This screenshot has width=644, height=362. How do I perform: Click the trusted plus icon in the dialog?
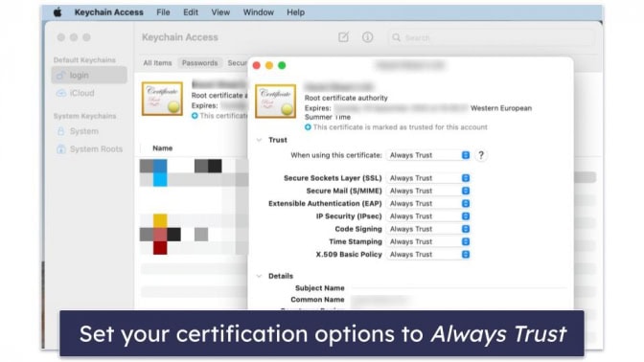tap(308, 127)
